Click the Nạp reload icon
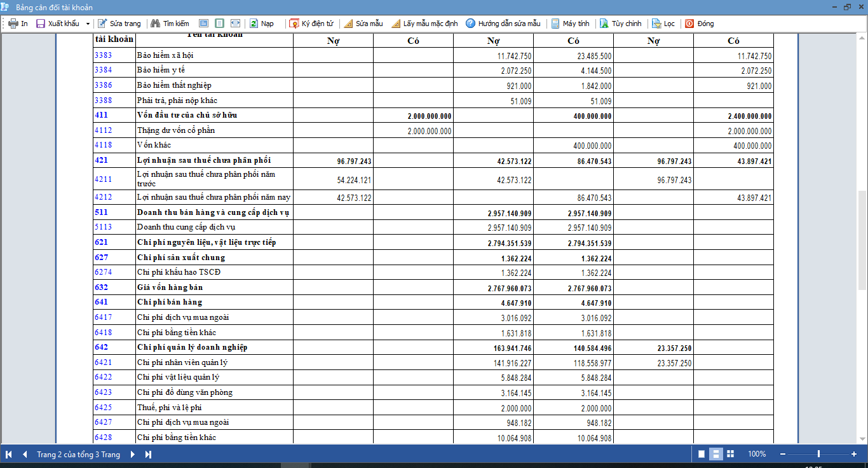The height and width of the screenshot is (468, 868). click(x=254, y=24)
